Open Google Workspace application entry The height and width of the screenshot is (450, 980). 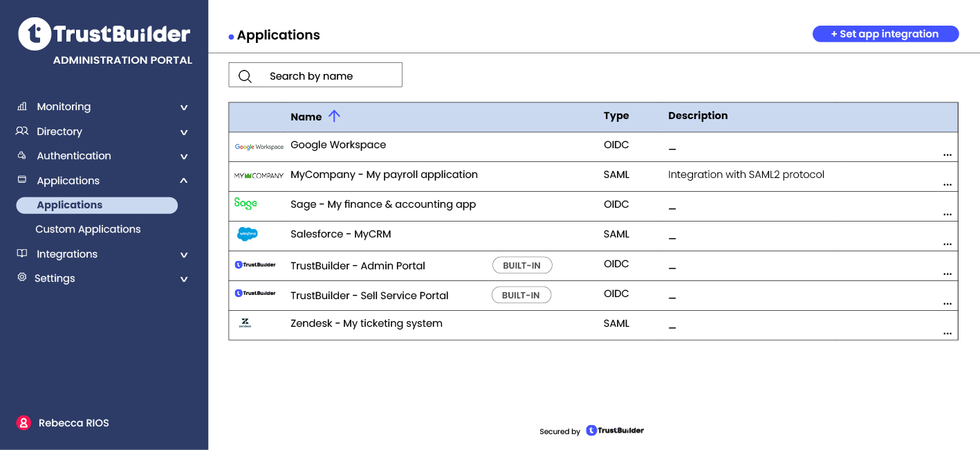(338, 145)
